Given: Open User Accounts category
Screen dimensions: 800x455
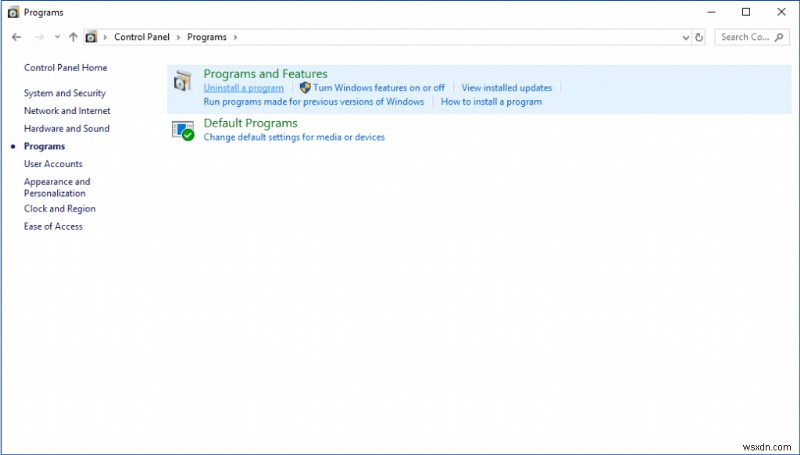Looking at the screenshot, I should [x=53, y=164].
